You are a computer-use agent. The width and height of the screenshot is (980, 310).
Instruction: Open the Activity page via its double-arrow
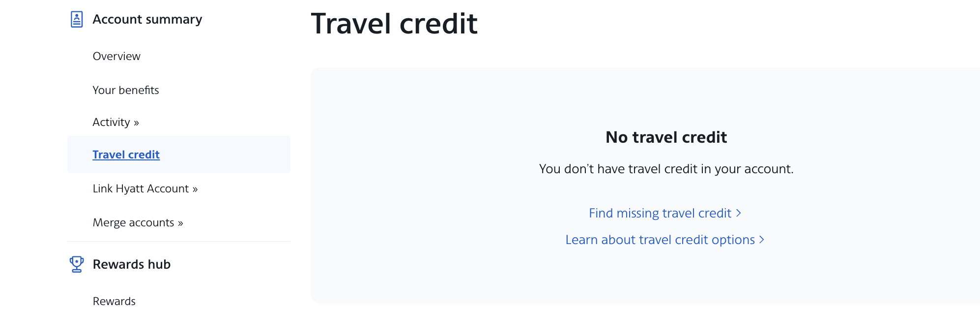pos(136,122)
